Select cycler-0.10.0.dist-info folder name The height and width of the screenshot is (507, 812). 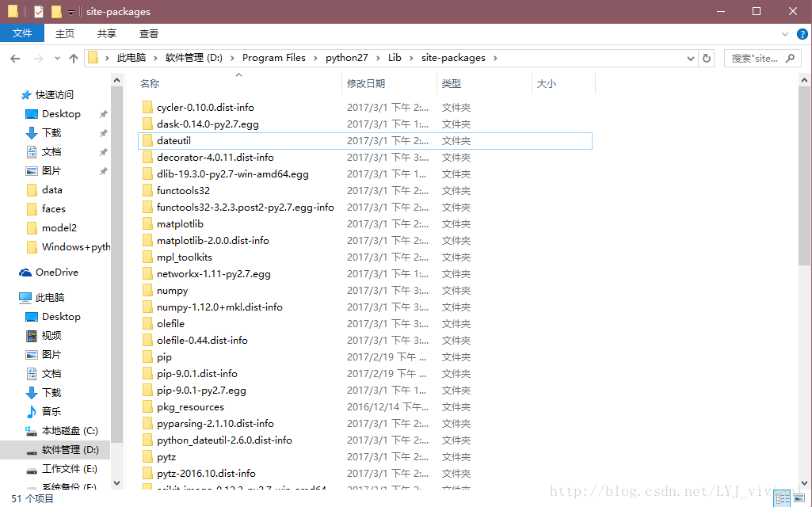205,107
